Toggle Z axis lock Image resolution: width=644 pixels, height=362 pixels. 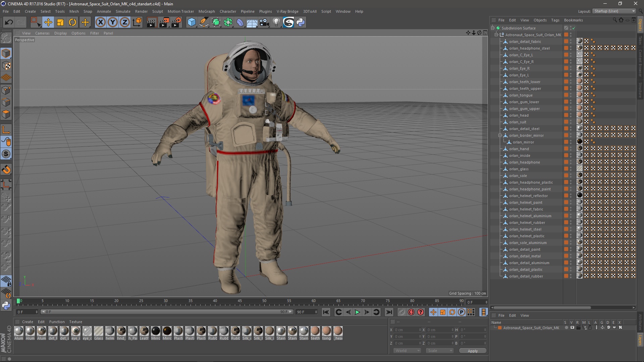[x=125, y=22]
